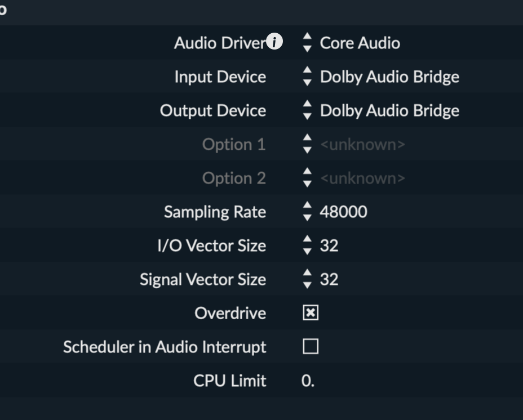
Task: Open the Input Device selector arrows
Action: (x=307, y=76)
